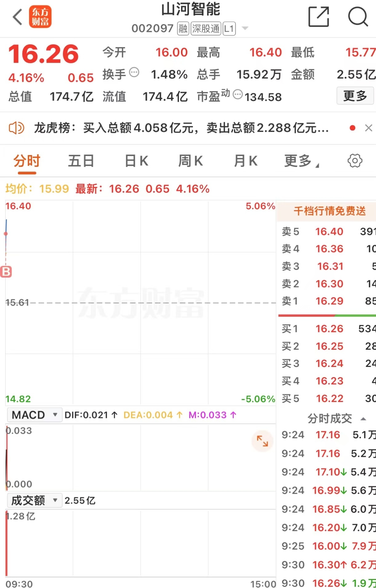376x588 pixels.
Task: Select the 分时 tab
Action: click(x=27, y=161)
